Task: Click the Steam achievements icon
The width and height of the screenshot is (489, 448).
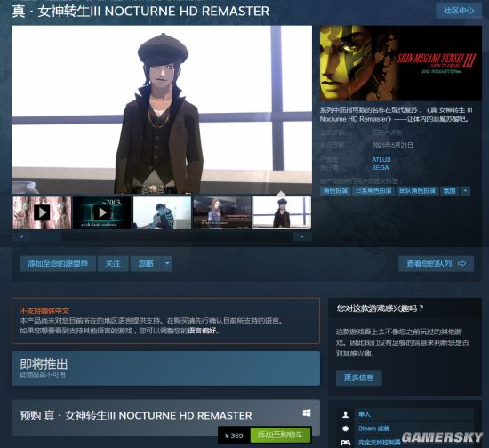Action: (x=345, y=428)
